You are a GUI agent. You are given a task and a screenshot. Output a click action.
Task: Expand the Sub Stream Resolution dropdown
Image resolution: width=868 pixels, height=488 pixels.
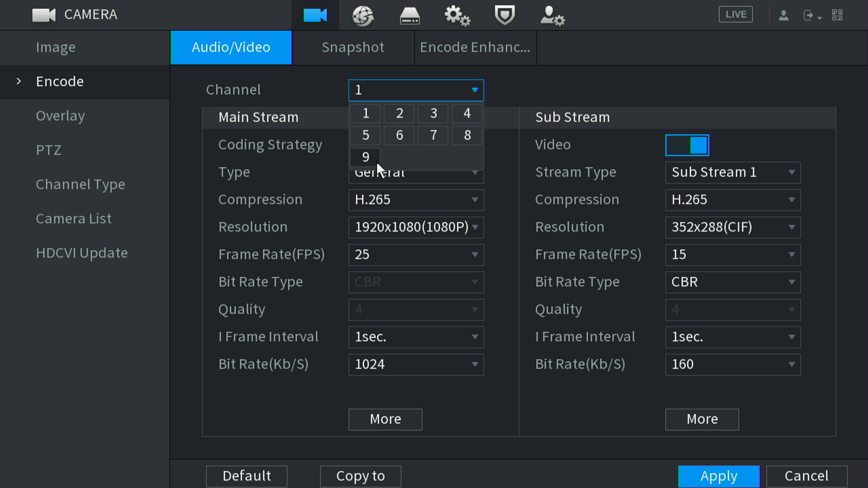click(x=733, y=227)
